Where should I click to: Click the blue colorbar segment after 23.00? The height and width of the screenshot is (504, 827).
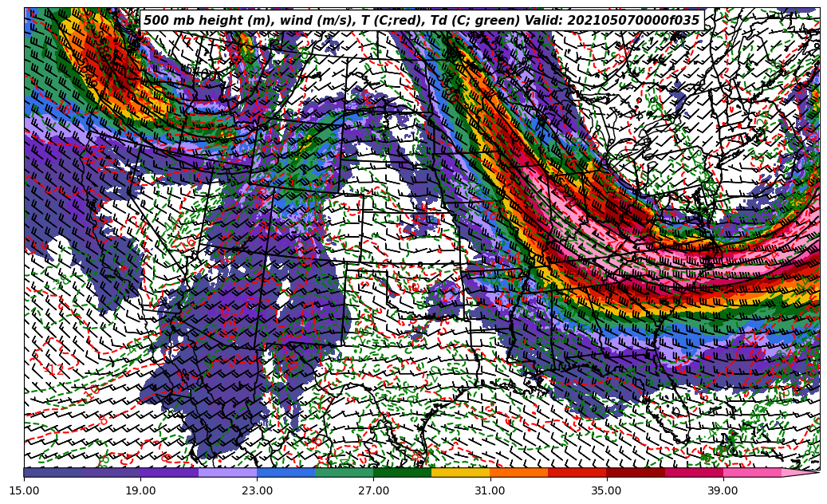(286, 472)
